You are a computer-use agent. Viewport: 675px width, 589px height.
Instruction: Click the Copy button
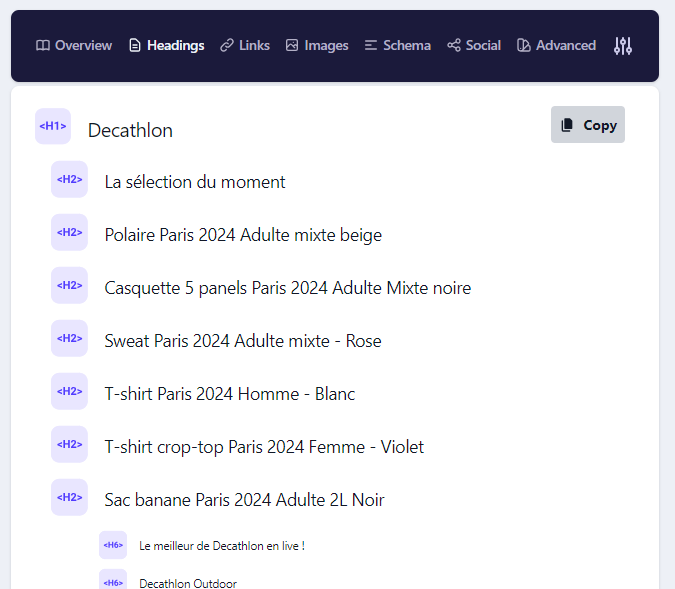(588, 125)
